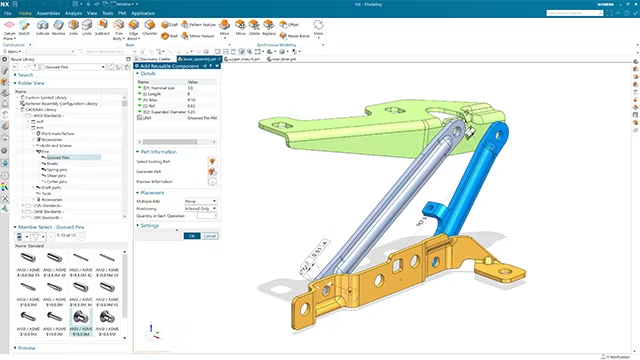Select Grooved Pins in the folder tree
Screen dimensions: 640x360
(x=58, y=158)
